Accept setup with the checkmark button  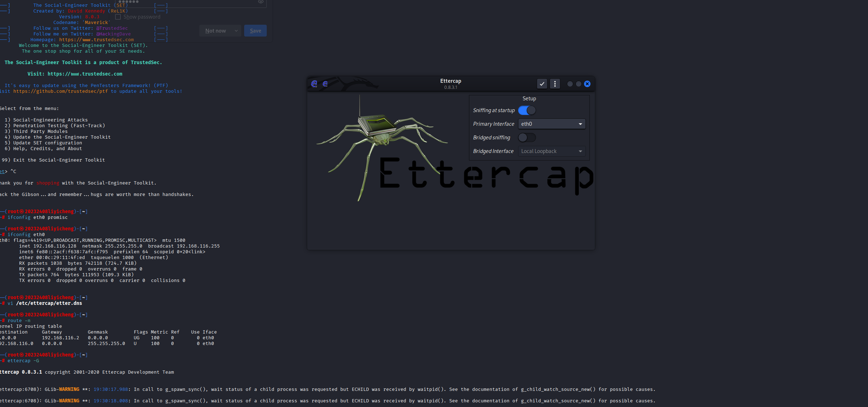tap(542, 84)
